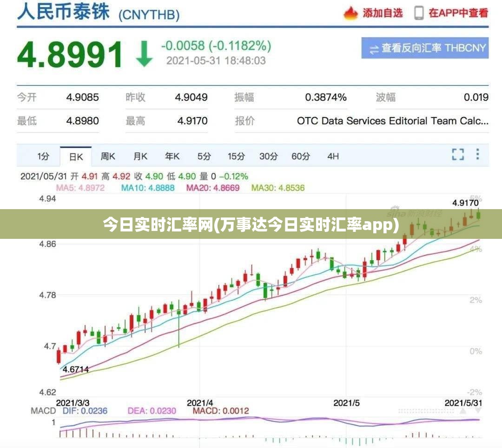
Task: Click the MACD: 0.0012 value label
Action: [x=221, y=411]
